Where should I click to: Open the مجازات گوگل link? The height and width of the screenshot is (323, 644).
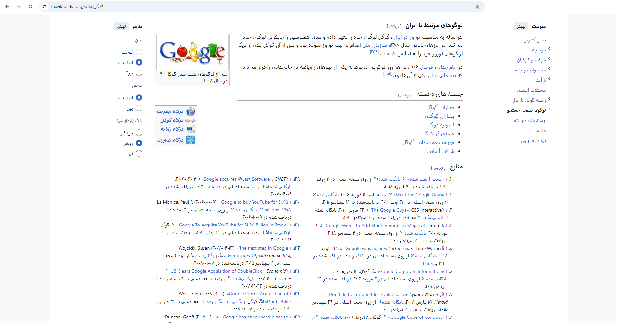440,107
